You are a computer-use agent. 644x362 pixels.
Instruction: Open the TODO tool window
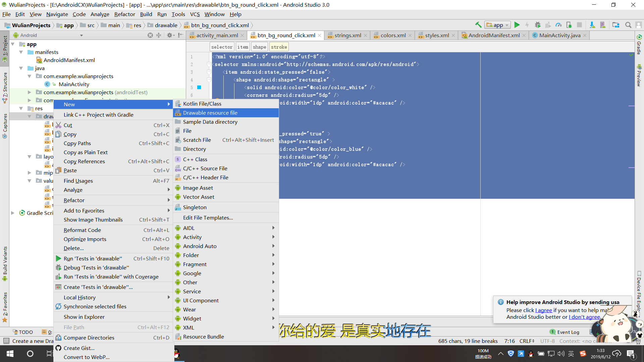click(23, 332)
